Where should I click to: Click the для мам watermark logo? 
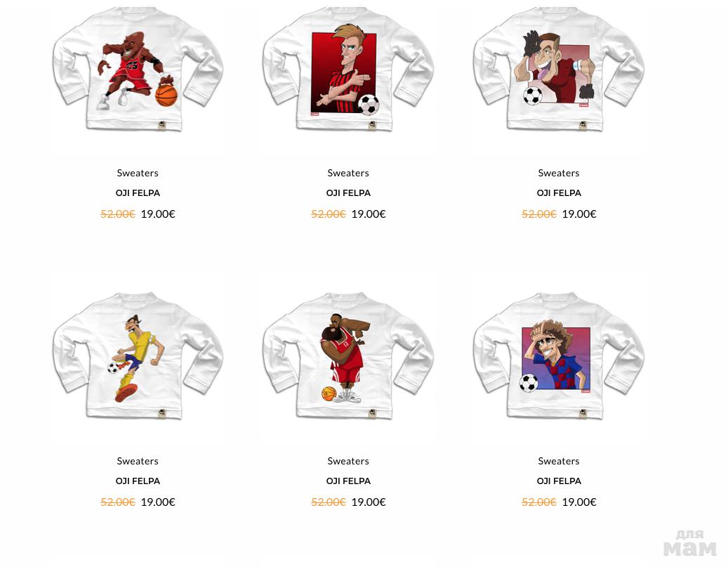click(689, 543)
